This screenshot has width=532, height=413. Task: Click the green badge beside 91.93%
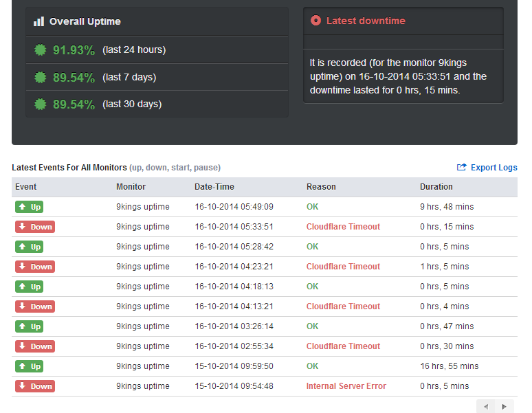(x=40, y=50)
